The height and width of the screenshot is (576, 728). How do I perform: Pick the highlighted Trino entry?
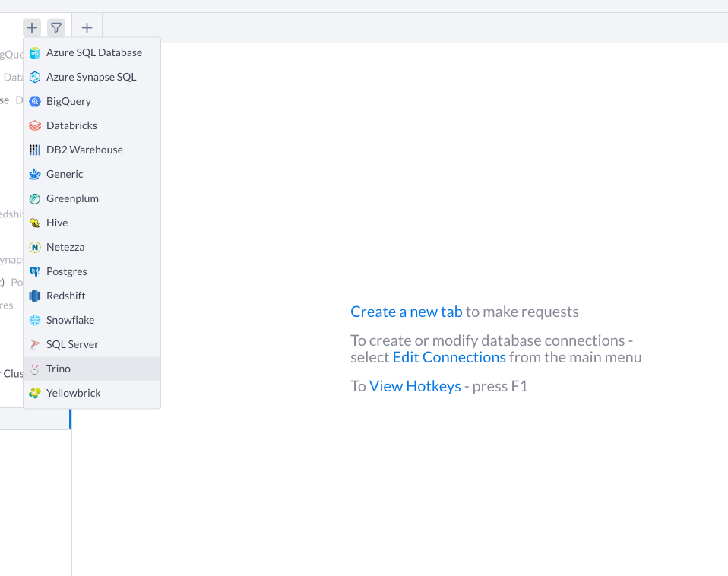click(92, 369)
